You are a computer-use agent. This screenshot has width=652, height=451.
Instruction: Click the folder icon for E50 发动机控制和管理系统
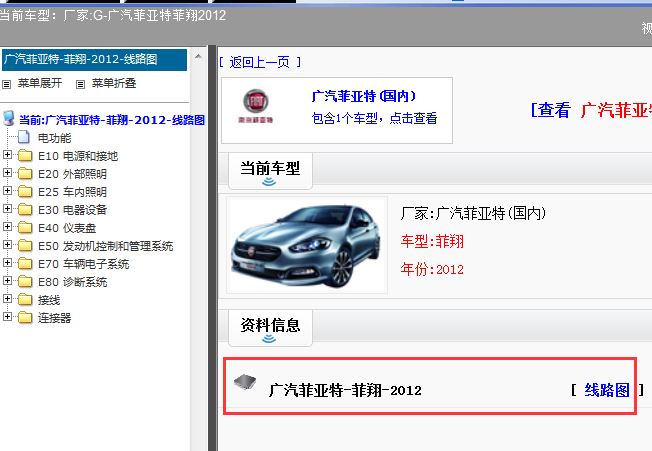25,245
